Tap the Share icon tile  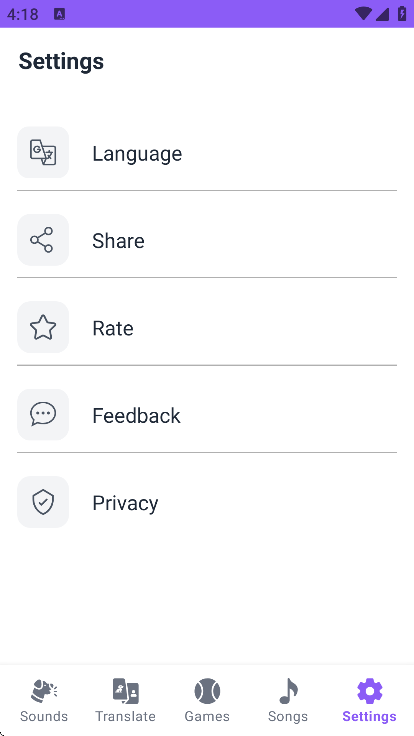[43, 240]
